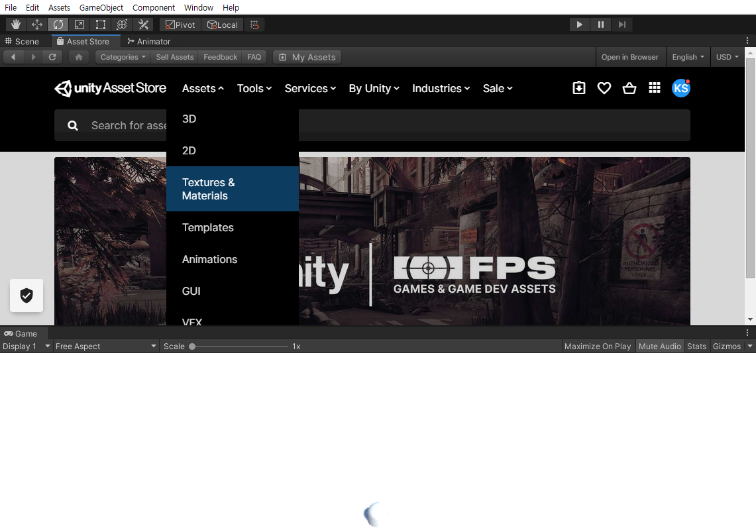Select the Transform tool
Viewport: 756px width, 532px height.
tap(122, 25)
